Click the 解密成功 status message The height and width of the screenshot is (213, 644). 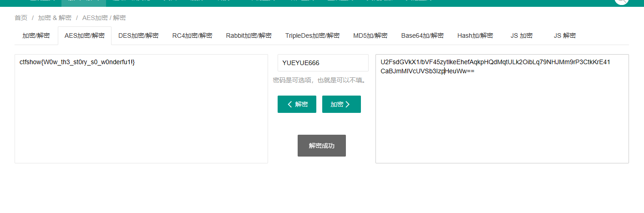click(x=322, y=146)
